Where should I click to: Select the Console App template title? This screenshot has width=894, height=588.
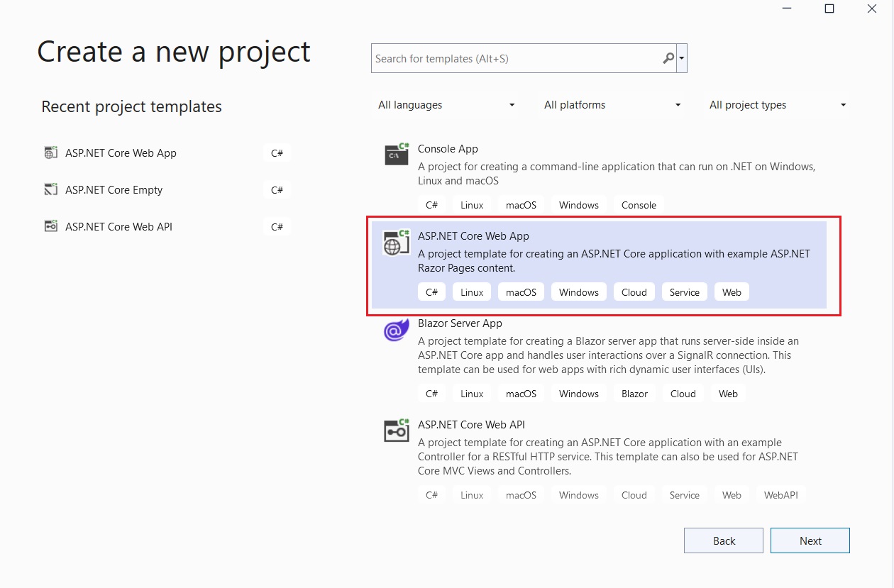click(448, 149)
